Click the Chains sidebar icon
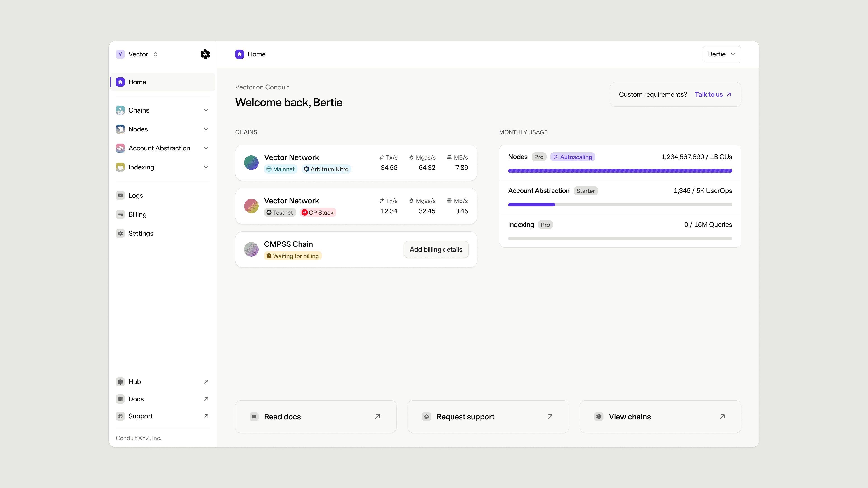This screenshot has height=488, width=868. point(120,110)
